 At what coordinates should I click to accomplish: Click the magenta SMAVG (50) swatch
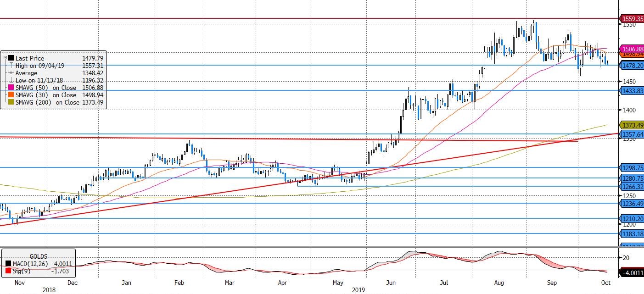11,88
